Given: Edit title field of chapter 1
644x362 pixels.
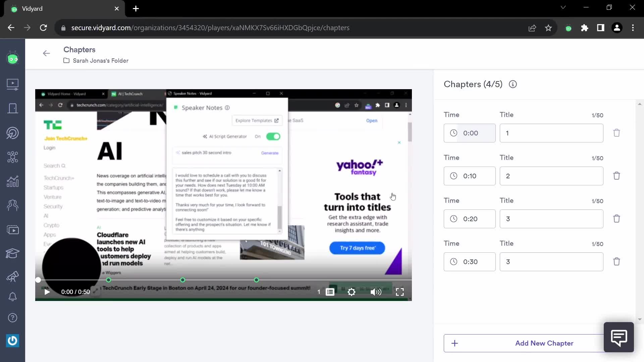Looking at the screenshot, I should coord(551,133).
